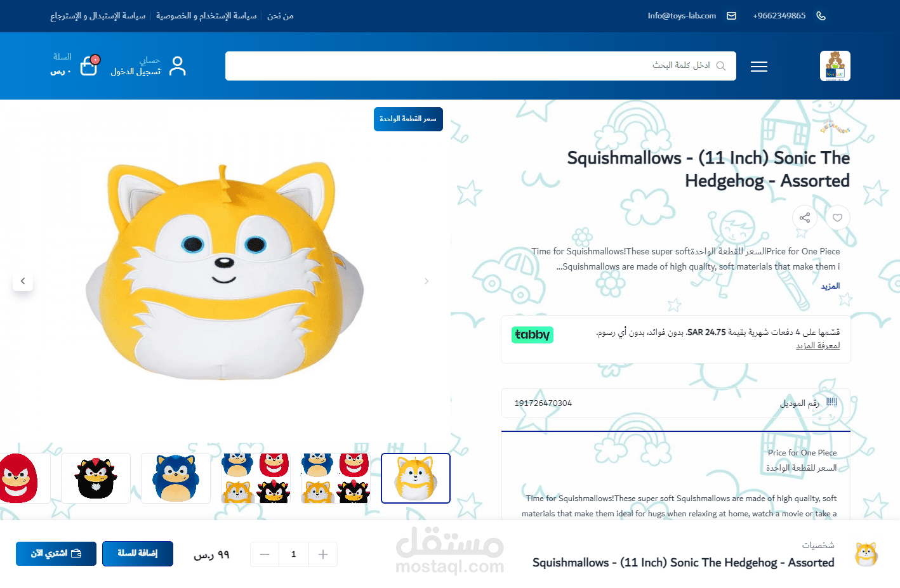Click the '٩٩ ر.س' price text
900x588 pixels.
211,555
